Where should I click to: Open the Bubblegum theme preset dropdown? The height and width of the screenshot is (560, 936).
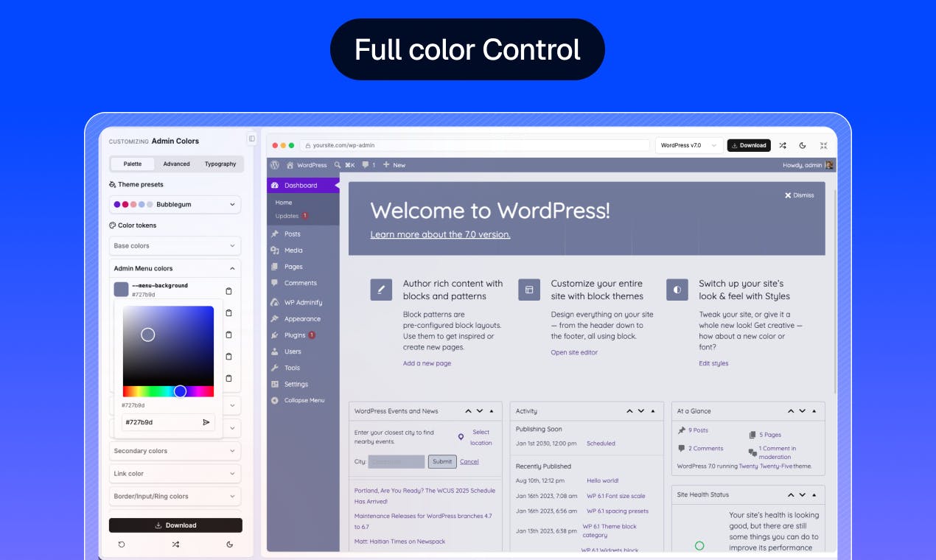[x=175, y=204]
